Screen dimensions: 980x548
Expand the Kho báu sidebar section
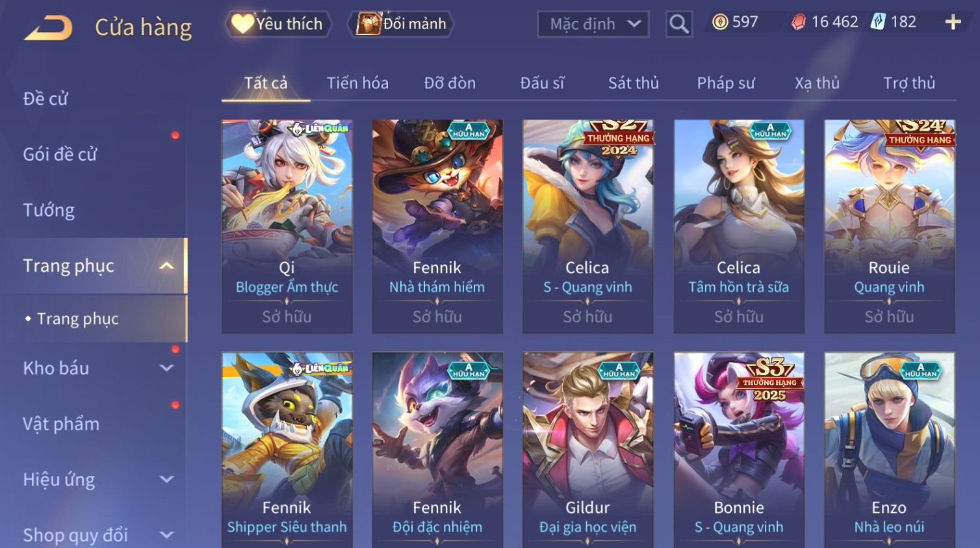tap(166, 368)
